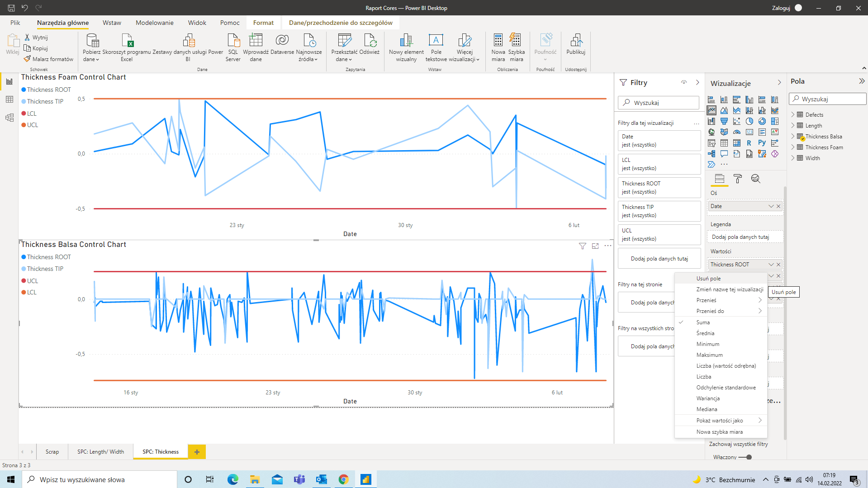Collapse the Wizualizacje pane chevron
868x488 pixels.
(779, 83)
